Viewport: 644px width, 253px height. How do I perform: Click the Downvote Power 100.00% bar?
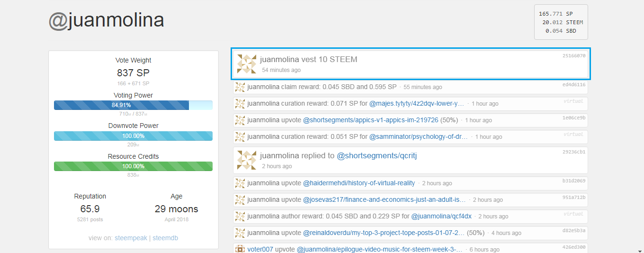click(133, 136)
